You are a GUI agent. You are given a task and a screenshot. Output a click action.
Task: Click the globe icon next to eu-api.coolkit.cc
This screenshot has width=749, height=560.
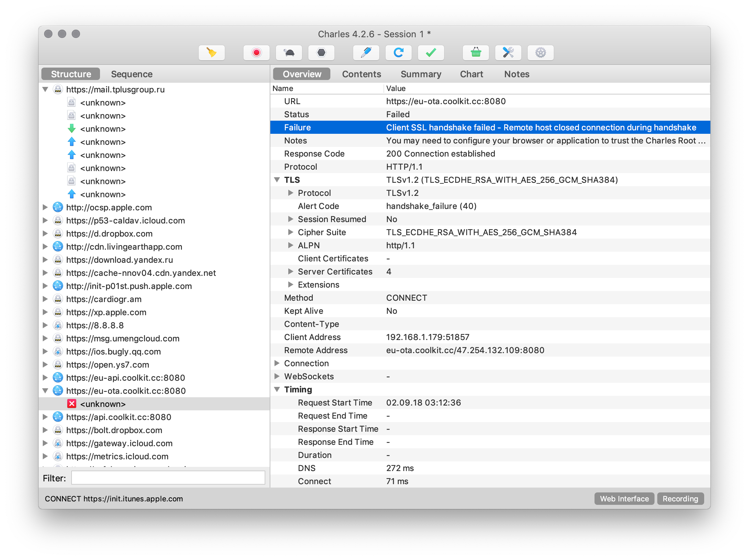pyautogui.click(x=58, y=378)
